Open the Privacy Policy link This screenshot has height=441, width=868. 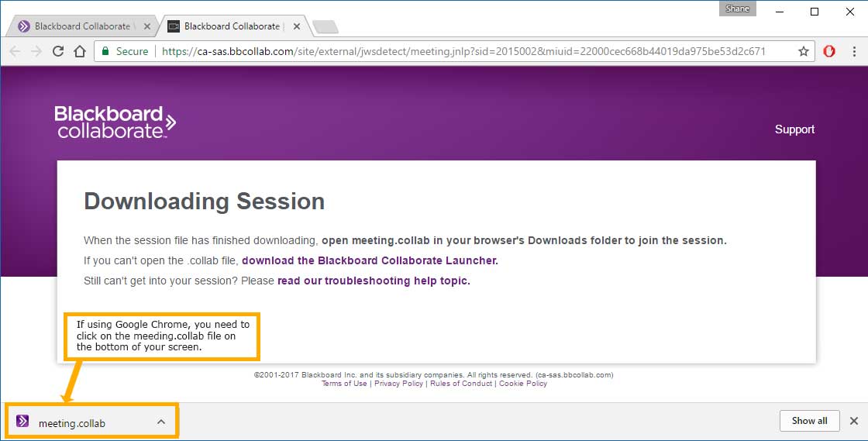(398, 384)
